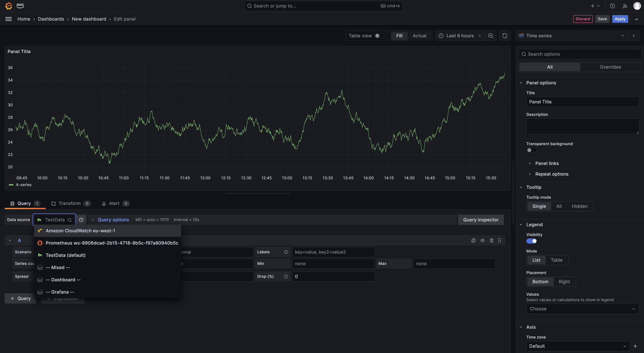Image resolution: width=644 pixels, height=353 pixels.
Task: Click the help question mark icon
Action: point(612,6)
